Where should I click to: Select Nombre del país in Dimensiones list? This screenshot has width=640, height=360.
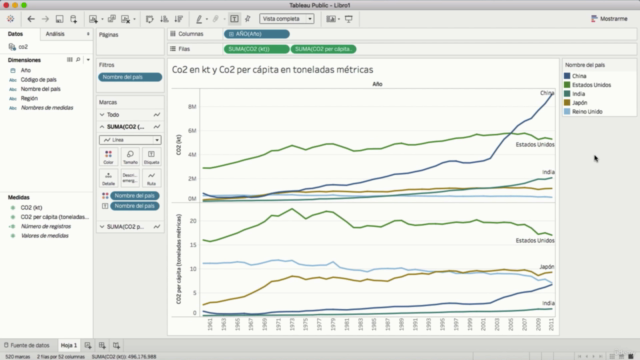tap(40, 89)
